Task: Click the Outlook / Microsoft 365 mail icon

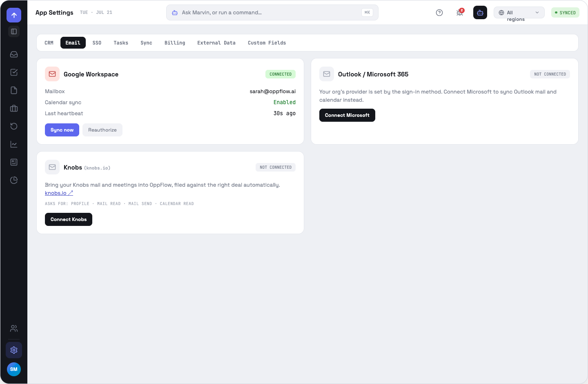Action: click(327, 74)
